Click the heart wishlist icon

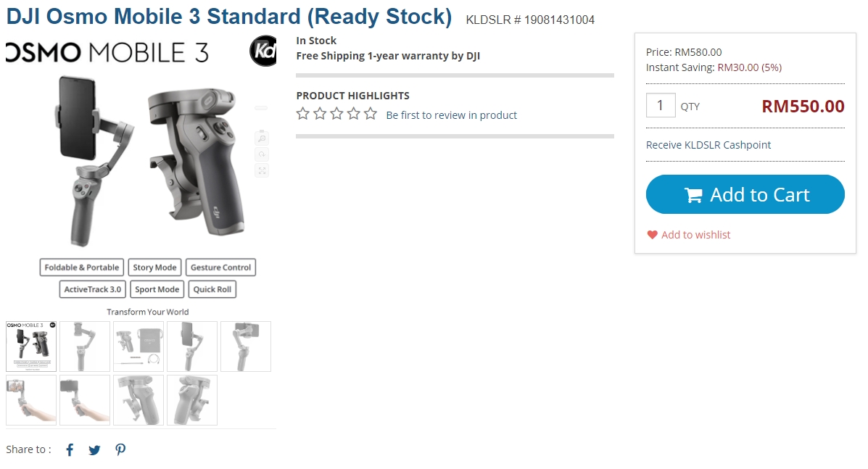(x=652, y=235)
